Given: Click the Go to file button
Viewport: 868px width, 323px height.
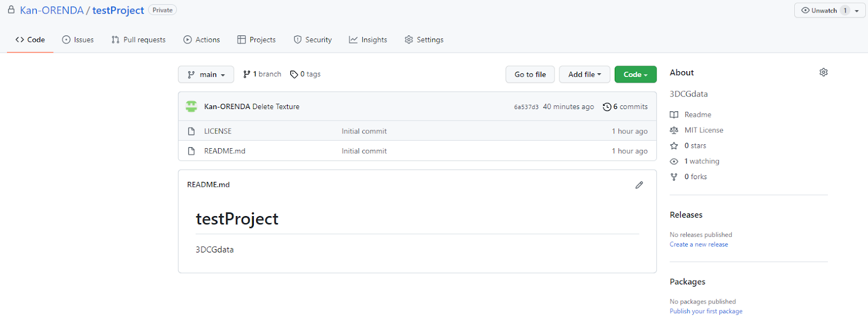Looking at the screenshot, I should point(530,74).
